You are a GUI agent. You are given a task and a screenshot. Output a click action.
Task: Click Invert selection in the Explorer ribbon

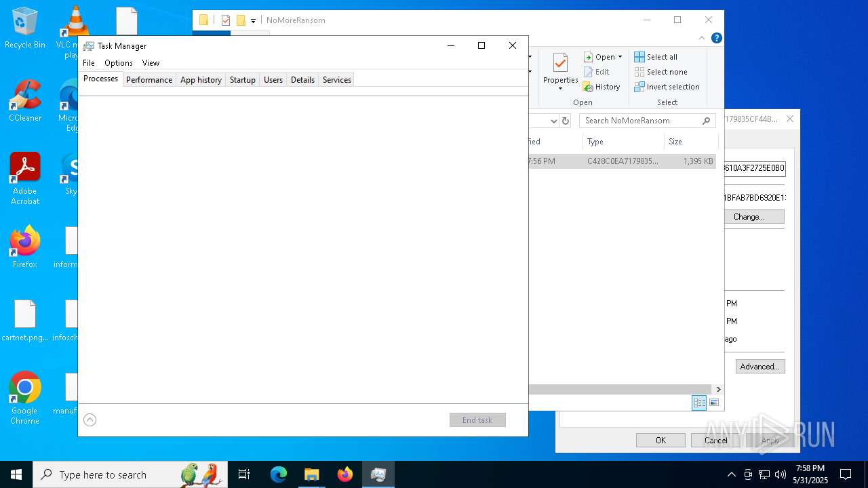point(667,87)
